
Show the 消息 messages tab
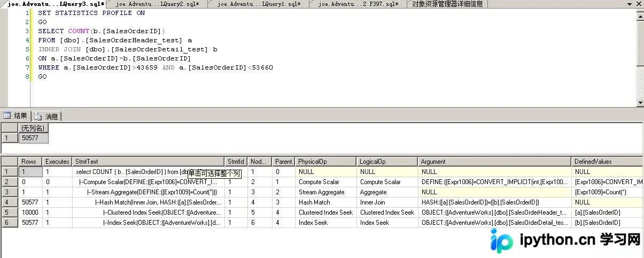click(47, 116)
